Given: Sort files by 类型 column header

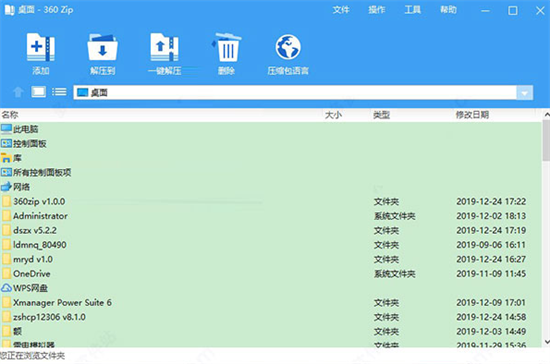Looking at the screenshot, I should (382, 115).
